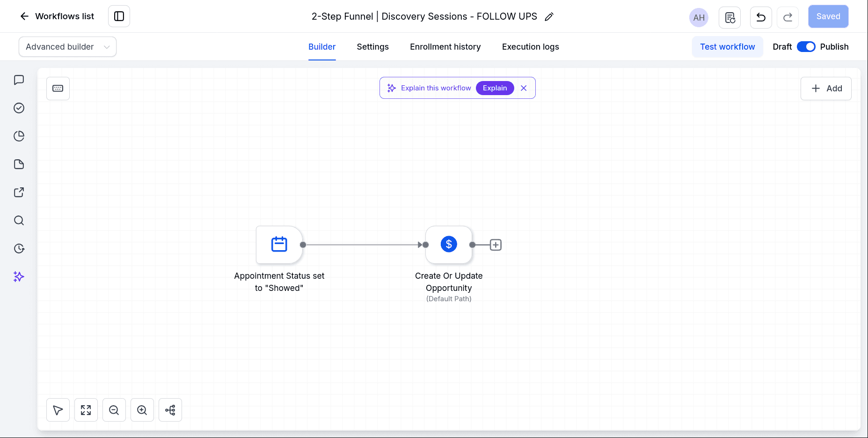Click the Saved button
Screen dimensions: 868x438
coord(828,16)
